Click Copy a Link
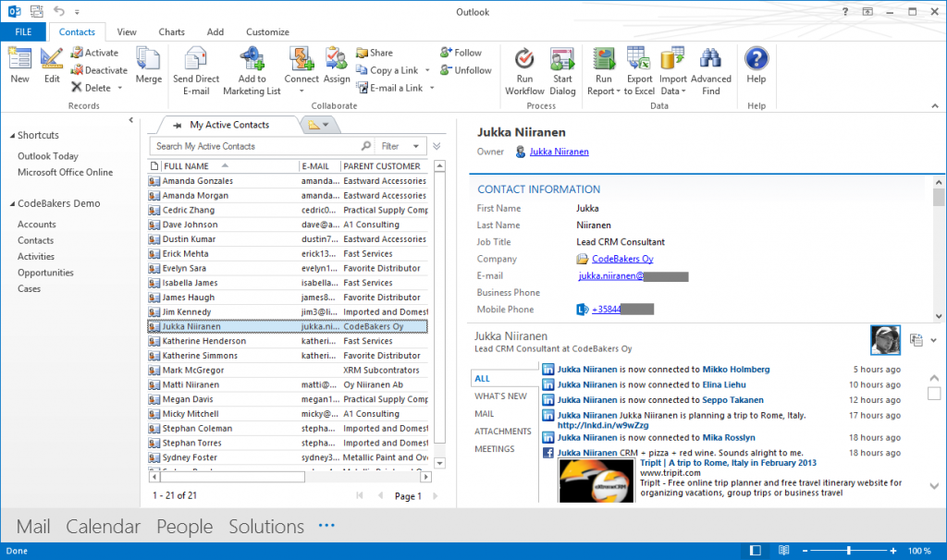 coord(387,70)
